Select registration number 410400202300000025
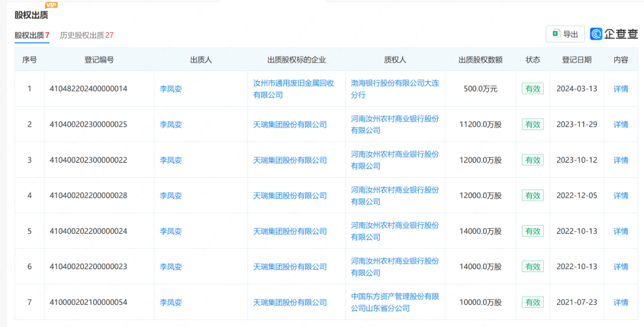The height and width of the screenshot is (327, 644). [88, 125]
